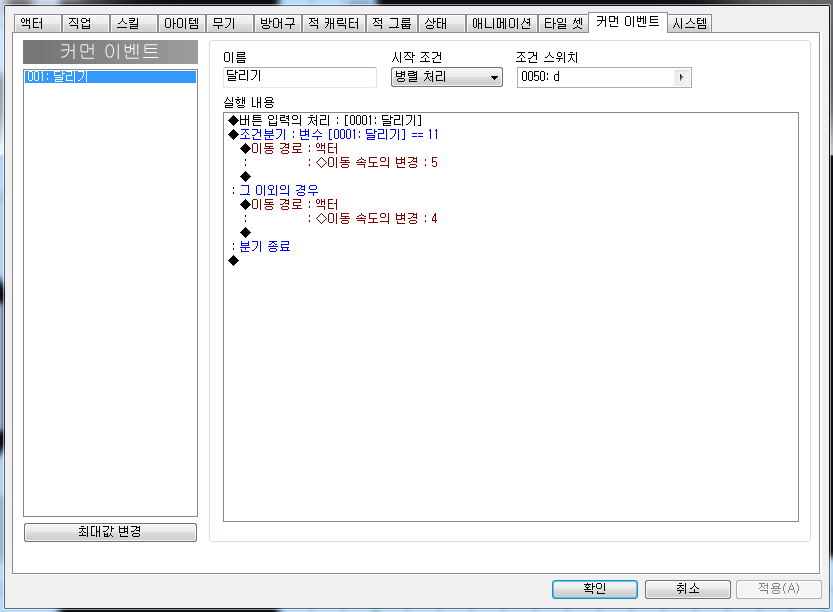Open the 직업 tab
The width and height of the screenshot is (833, 612).
point(85,23)
